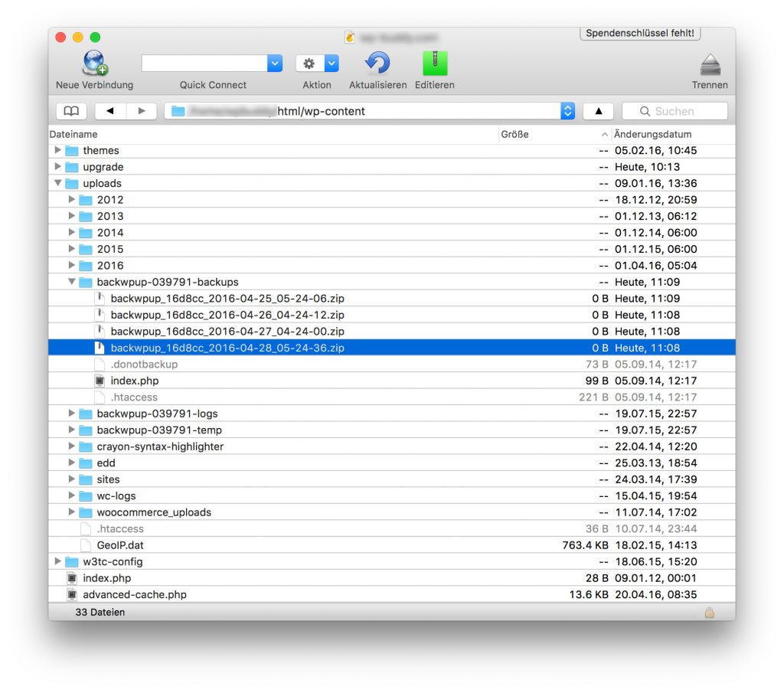
Task: Click the Aktualisieren refresh icon
Action: pos(377,64)
